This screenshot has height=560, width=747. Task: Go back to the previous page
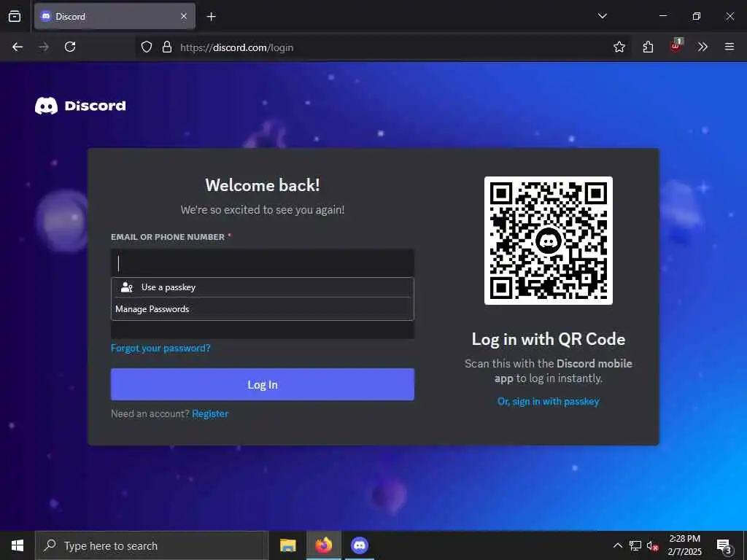pyautogui.click(x=18, y=47)
